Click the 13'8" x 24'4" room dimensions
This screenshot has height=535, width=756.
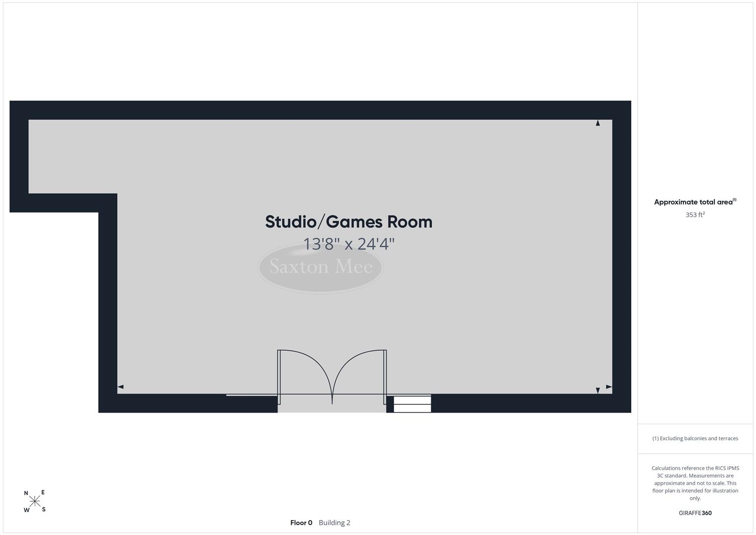pyautogui.click(x=349, y=244)
